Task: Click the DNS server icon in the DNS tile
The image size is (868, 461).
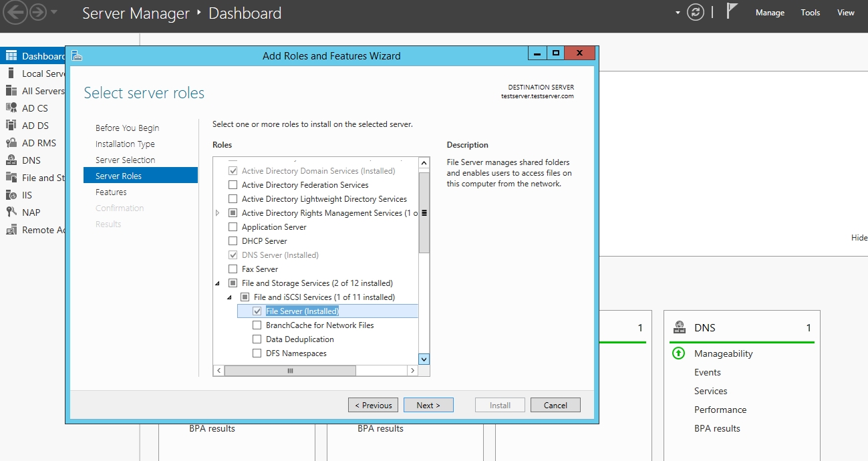Action: click(x=680, y=327)
